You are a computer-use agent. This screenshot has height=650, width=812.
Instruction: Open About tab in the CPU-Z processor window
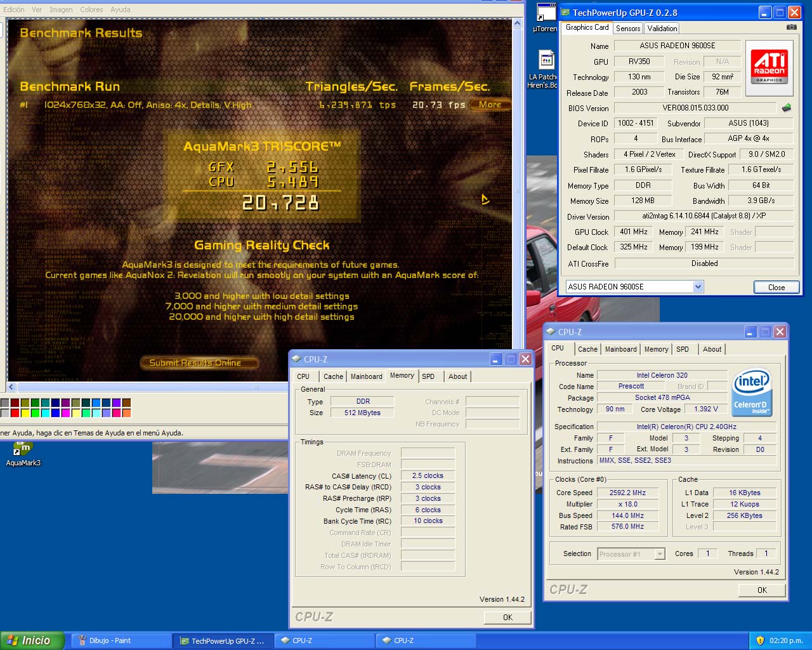coord(712,349)
